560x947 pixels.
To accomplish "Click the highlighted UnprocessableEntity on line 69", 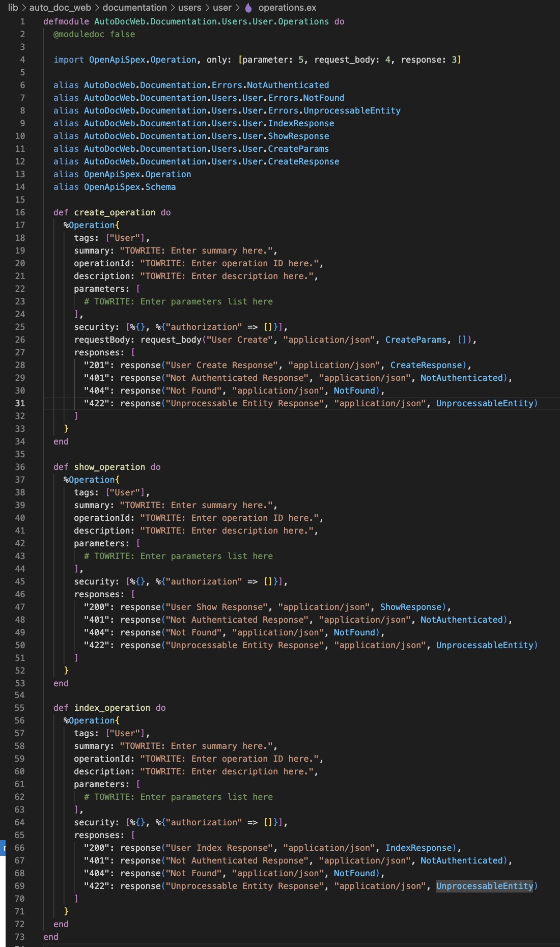I will click(x=484, y=886).
